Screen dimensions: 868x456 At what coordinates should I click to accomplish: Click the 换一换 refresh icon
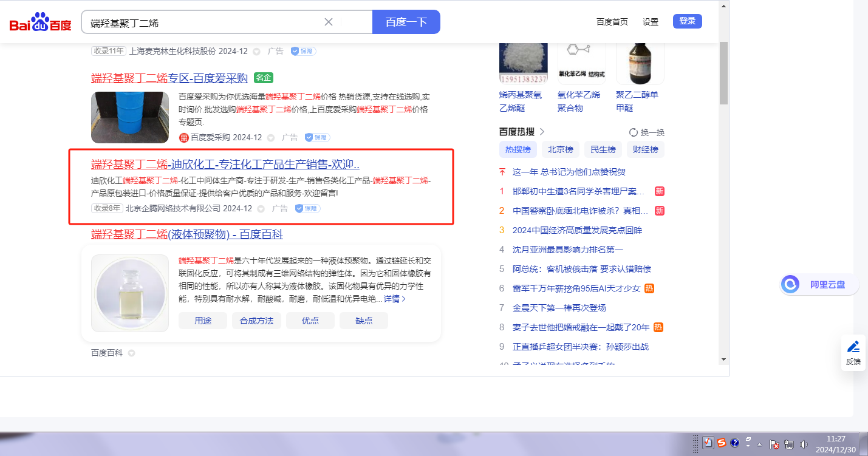point(633,132)
